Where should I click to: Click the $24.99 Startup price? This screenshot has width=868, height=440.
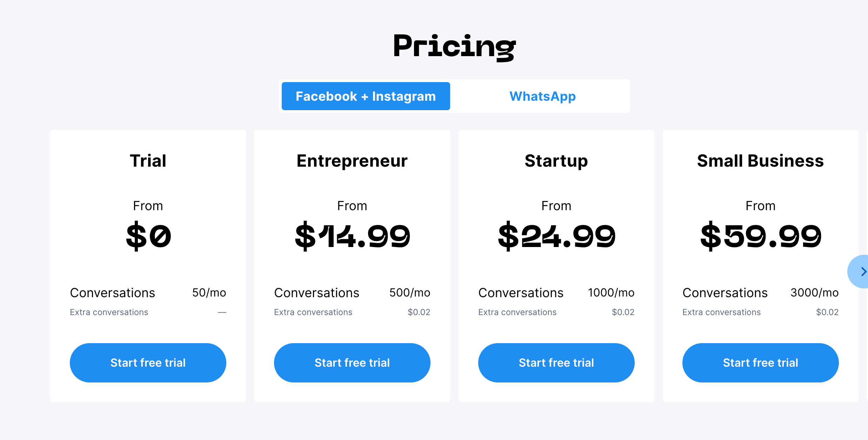click(x=556, y=236)
